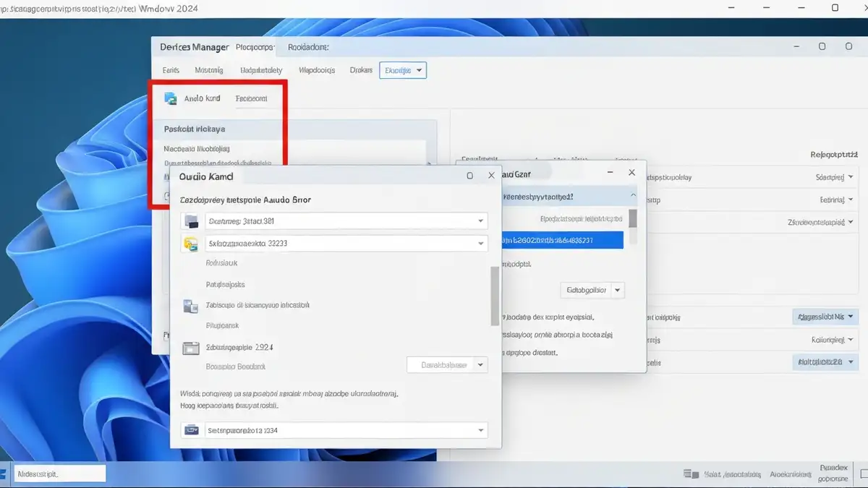Switch to the Ptocjoorps tab in title bar

pyautogui.click(x=255, y=47)
